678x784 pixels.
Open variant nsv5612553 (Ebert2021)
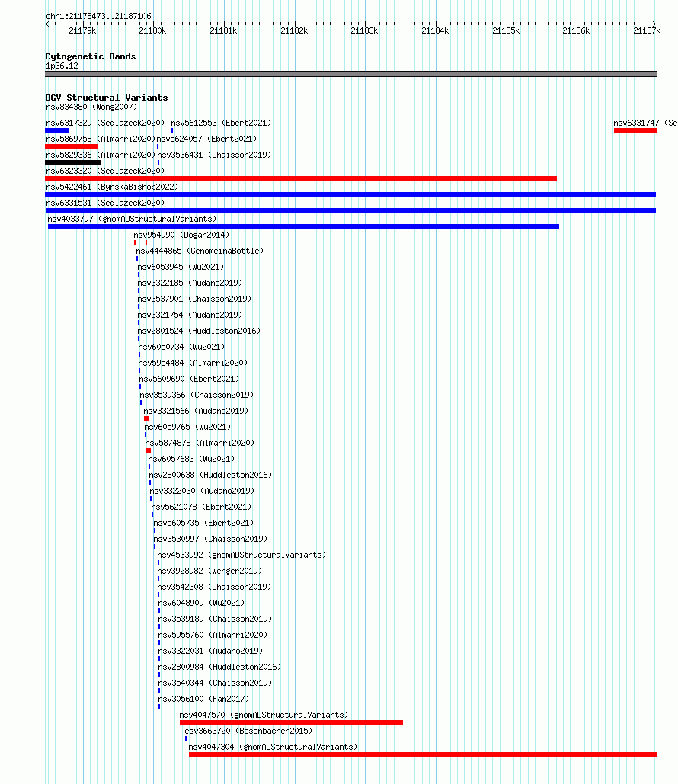[x=221, y=123]
